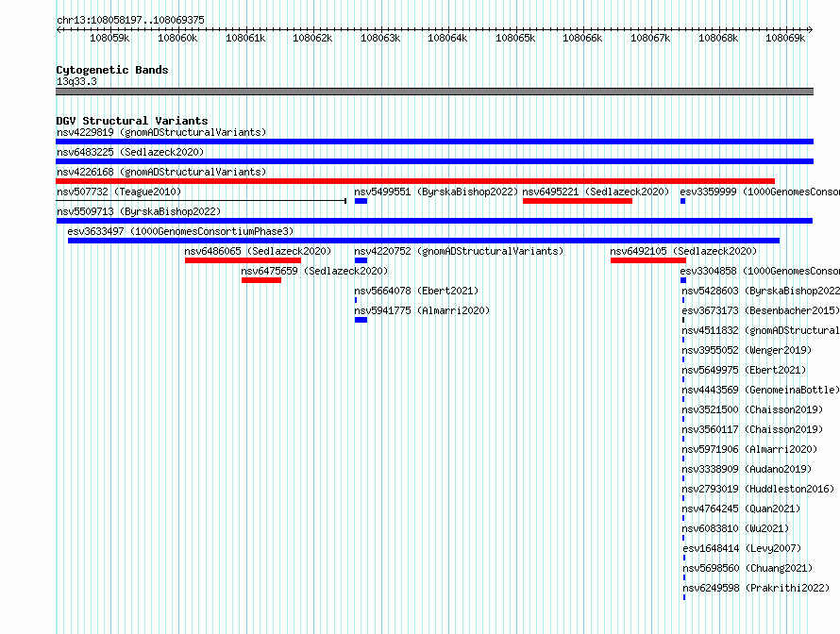Click the small blue block under nsv5499551
The width and height of the screenshot is (840, 634).
pyautogui.click(x=361, y=201)
